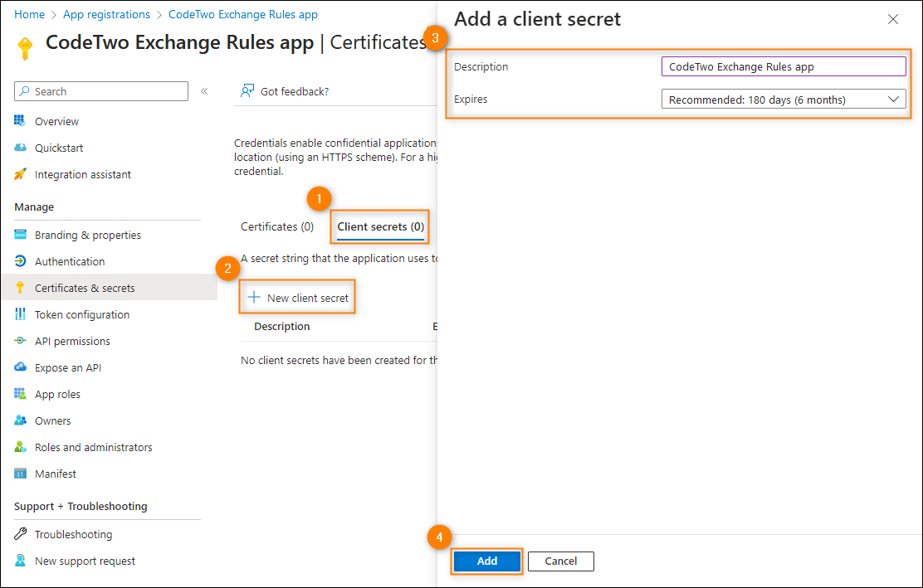Switch to the Certificates (0) tab
The image size is (923, 588).
pyautogui.click(x=277, y=226)
